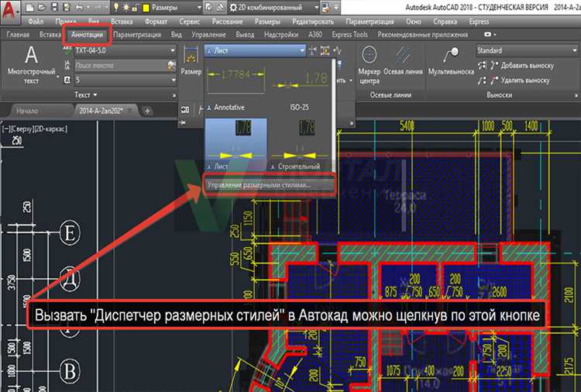Viewport: 581px width, 392px height.
Task: Click the jogged linear dimension icon
Action: (337, 51)
